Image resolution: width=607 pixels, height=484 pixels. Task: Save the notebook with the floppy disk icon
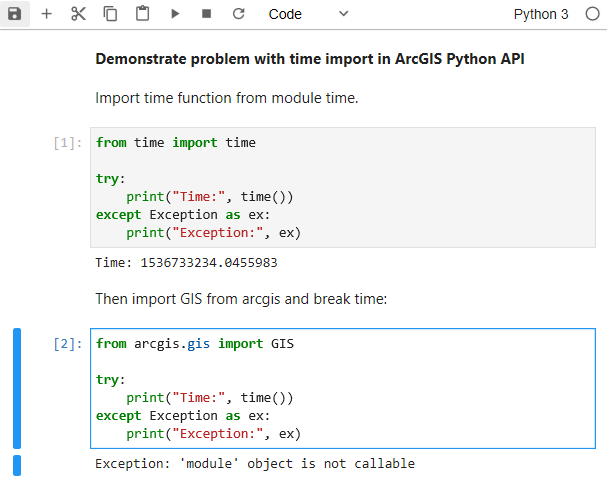pos(15,14)
